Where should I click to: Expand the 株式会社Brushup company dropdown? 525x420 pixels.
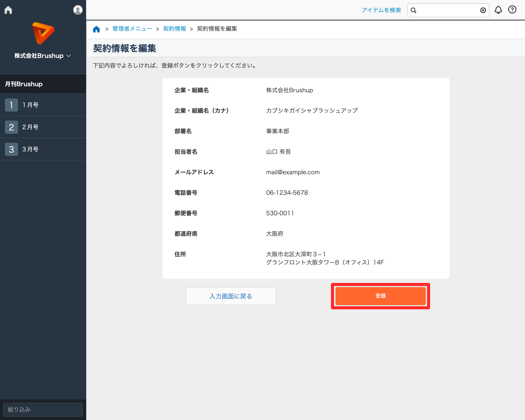tap(43, 56)
